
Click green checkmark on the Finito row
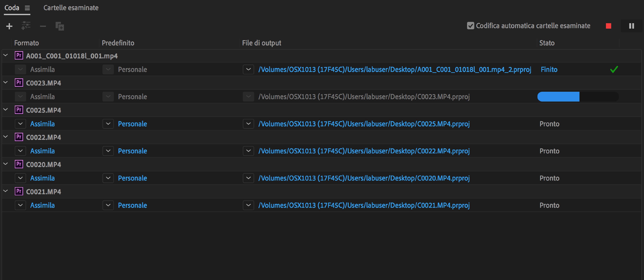coord(614,69)
